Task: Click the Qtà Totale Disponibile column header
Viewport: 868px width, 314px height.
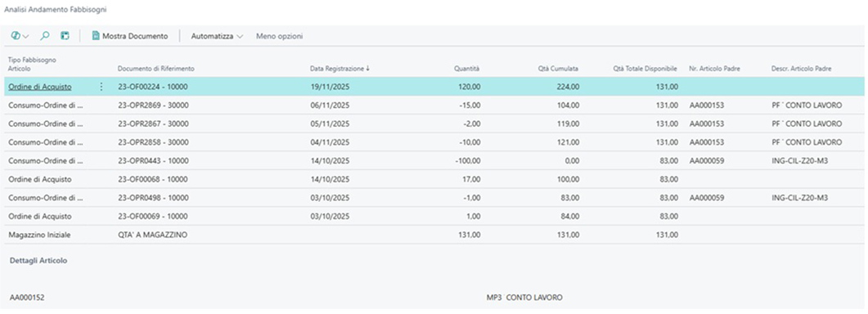Action: (645, 68)
